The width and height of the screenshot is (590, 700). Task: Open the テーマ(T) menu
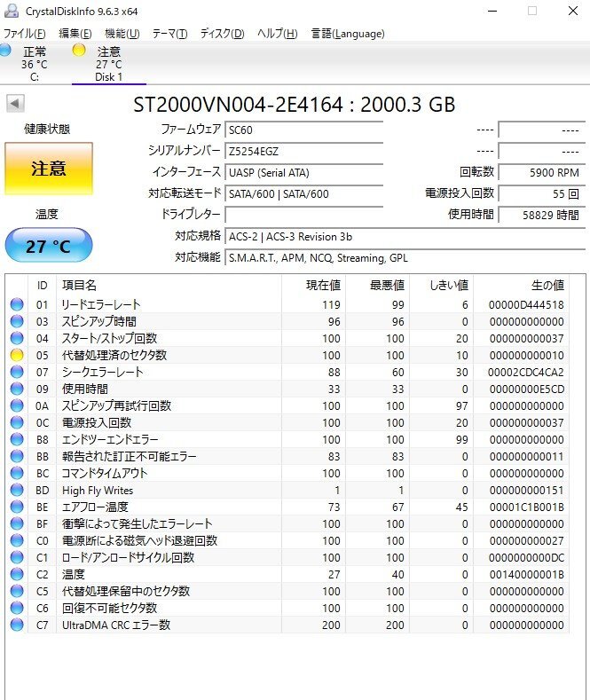point(169,34)
